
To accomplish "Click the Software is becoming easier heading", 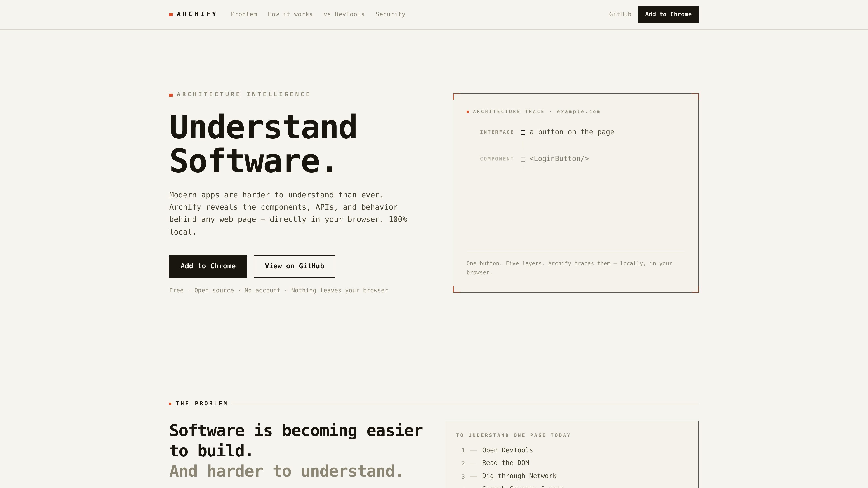I will point(296,441).
